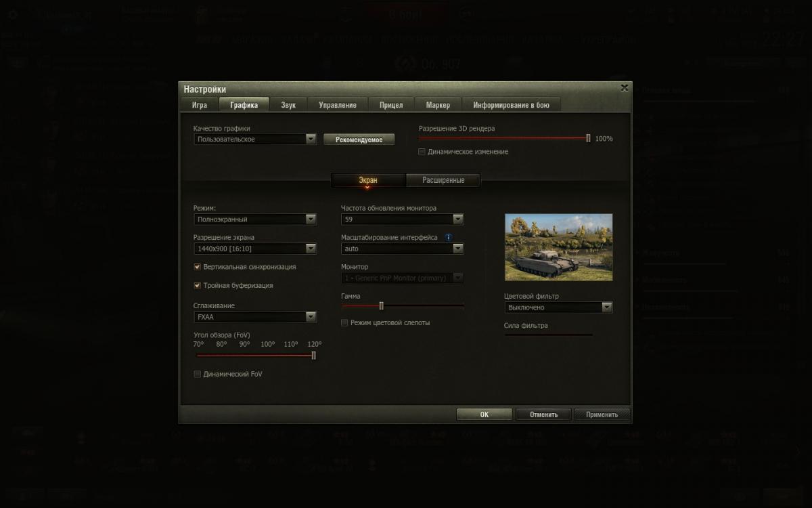Disable Вертикальная синхронизация checkbox
The height and width of the screenshot is (508, 812).
tap(198, 267)
